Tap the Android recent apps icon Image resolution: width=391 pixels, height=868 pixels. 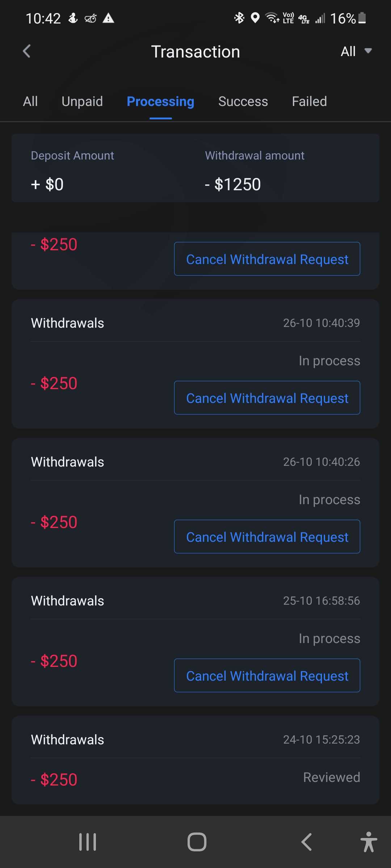(x=88, y=842)
